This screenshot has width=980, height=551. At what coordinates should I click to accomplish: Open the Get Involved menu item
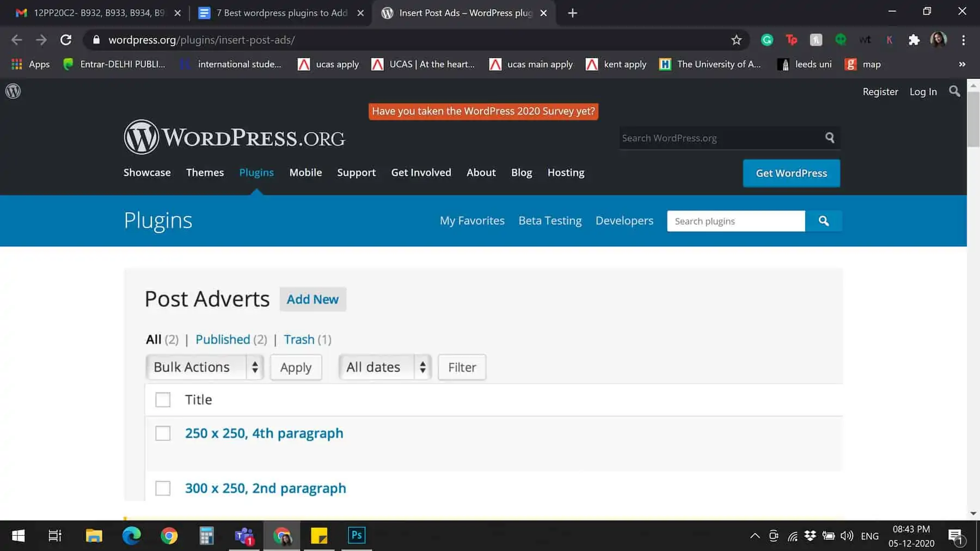pyautogui.click(x=421, y=173)
